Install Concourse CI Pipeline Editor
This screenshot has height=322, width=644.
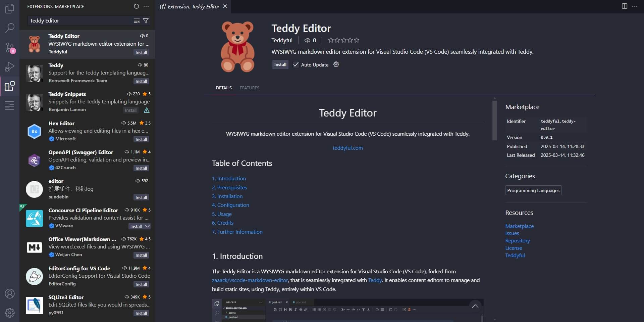pos(136,226)
